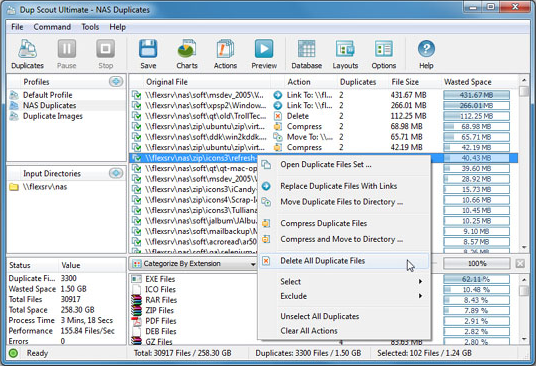Toggle checkbox for msdev_2005 file row

click(x=136, y=95)
